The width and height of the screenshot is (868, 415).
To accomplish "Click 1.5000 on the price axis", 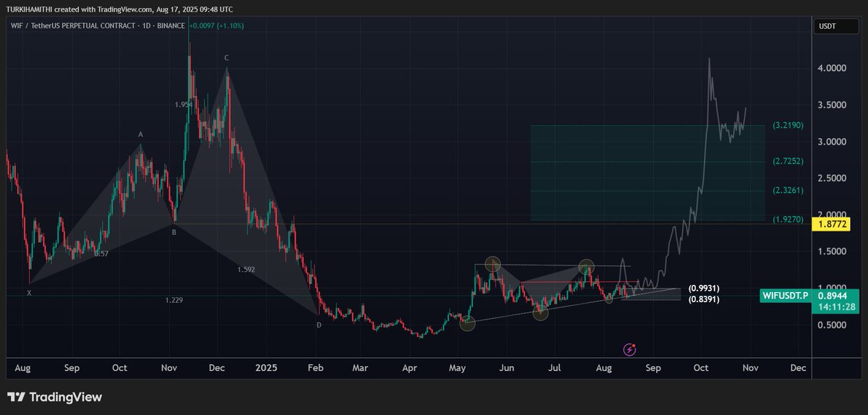I will pyautogui.click(x=832, y=252).
